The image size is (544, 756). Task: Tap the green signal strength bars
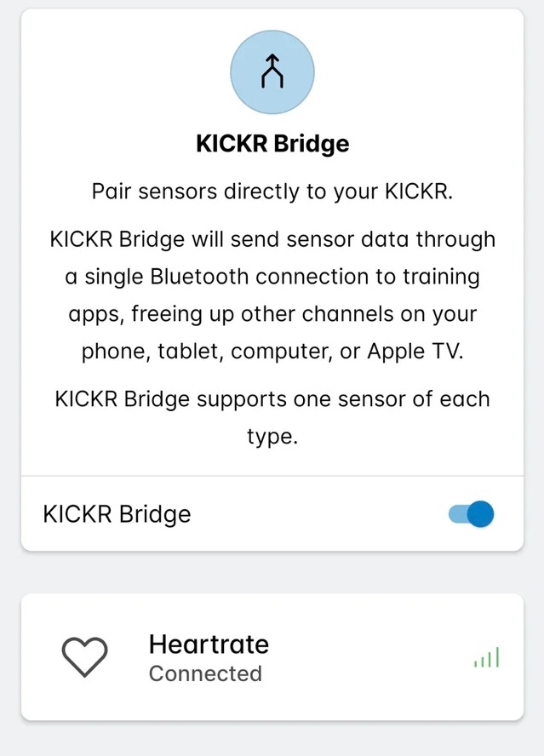[x=486, y=658]
